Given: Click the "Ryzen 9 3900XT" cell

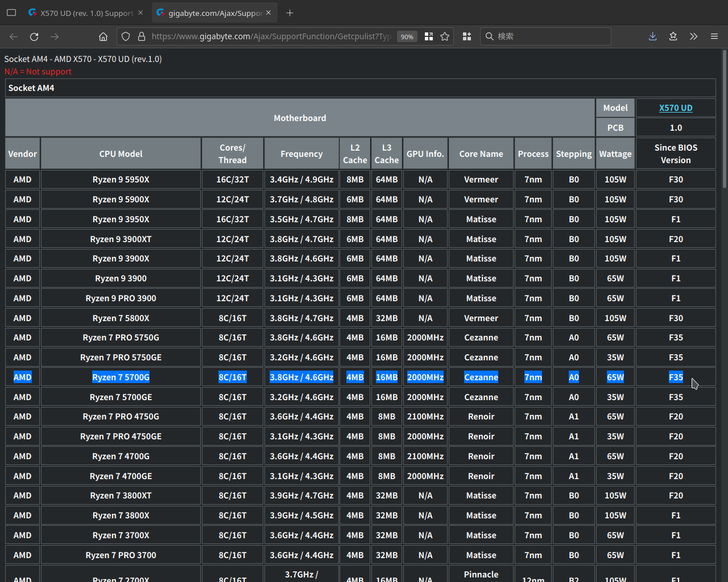Looking at the screenshot, I should 121,239.
